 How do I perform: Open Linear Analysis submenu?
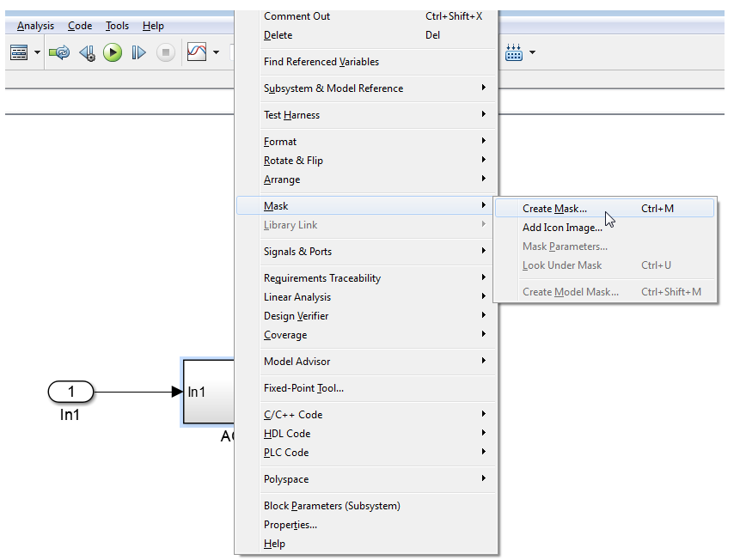click(x=366, y=296)
